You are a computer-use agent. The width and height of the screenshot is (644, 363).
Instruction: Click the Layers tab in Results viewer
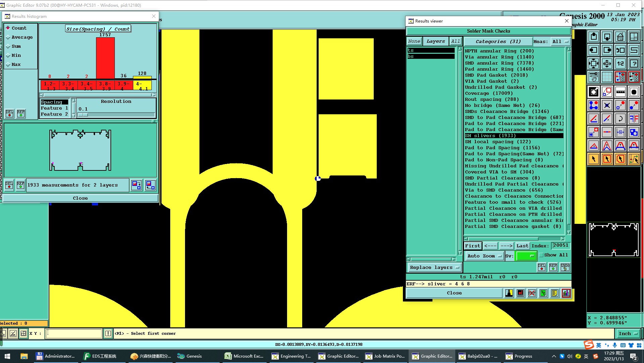(x=435, y=41)
